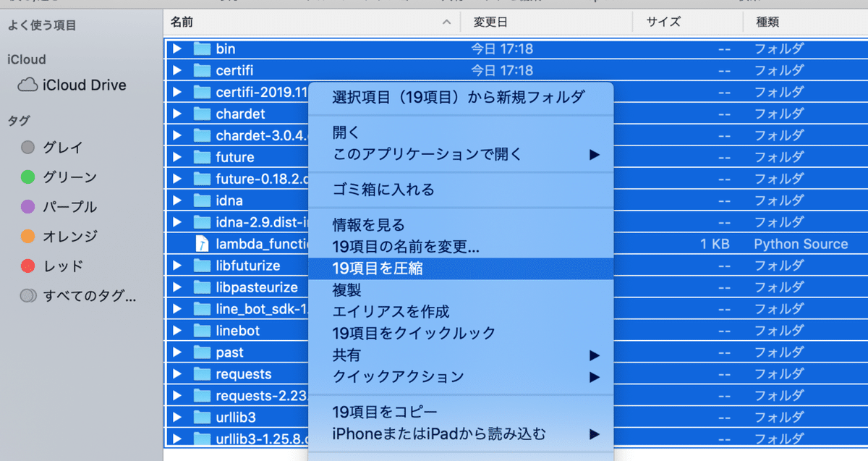Click the requests folder icon
This screenshot has height=461, width=868.
pyautogui.click(x=203, y=374)
